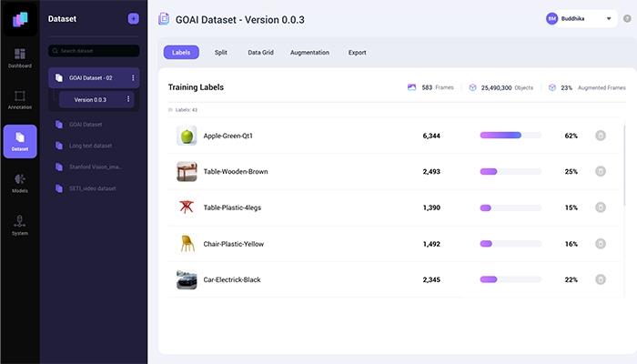Click the Chair-Plastic-Yellow label name
637x364 pixels.
234,244
